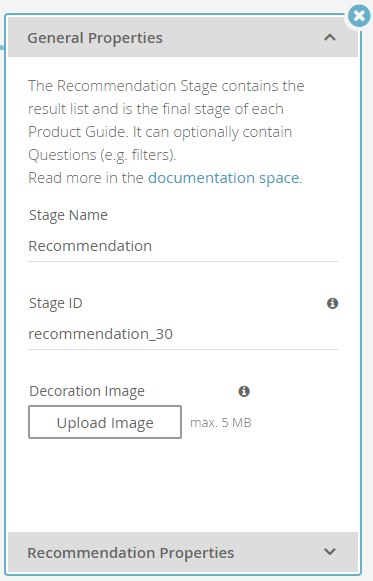Close the properties panel using the X icon
This screenshot has width=373, height=581.
(359, 16)
